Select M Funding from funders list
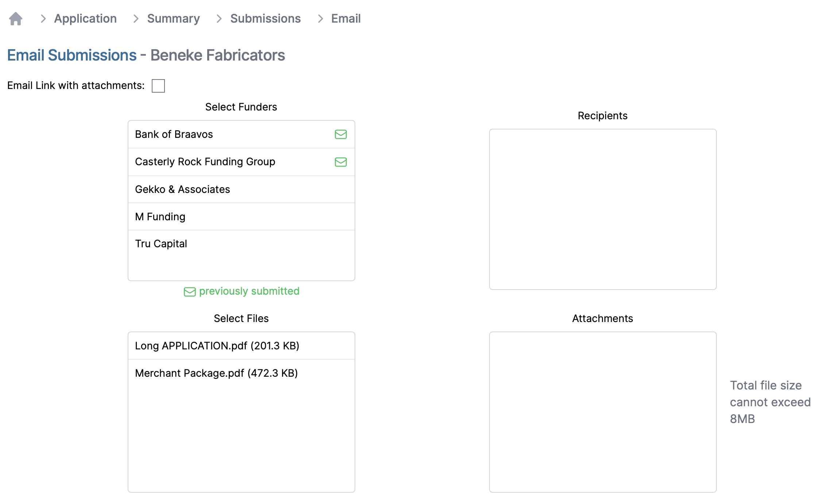Screen dimensions: 820x504 click(160, 217)
